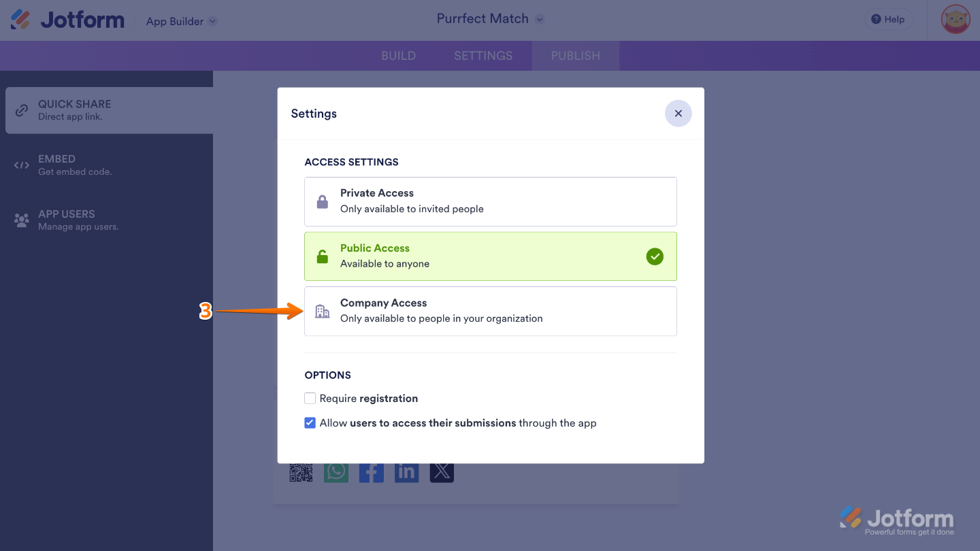Screen dimensions: 980x551
Task: Close the Settings dialog
Action: tap(678, 113)
